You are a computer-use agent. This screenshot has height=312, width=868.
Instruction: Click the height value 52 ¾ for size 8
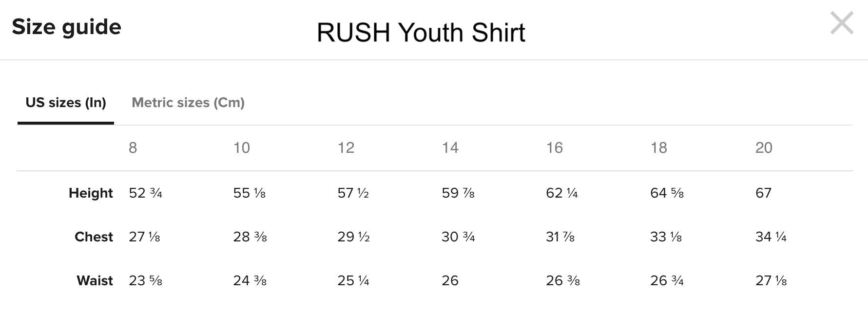[145, 193]
